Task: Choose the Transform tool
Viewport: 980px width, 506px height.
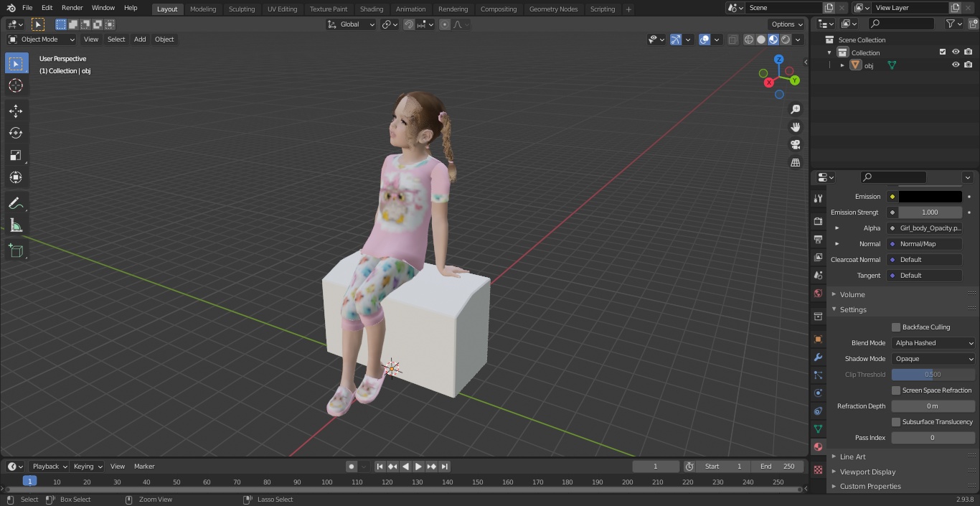Action: coord(16,177)
